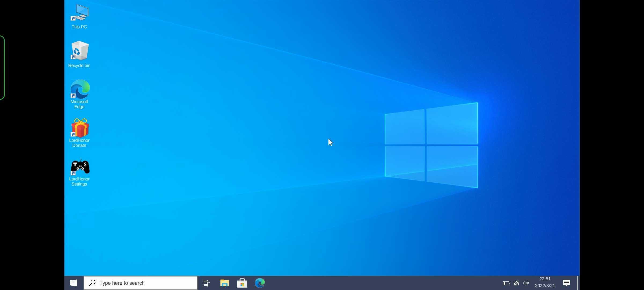Click the Show desktop strip at taskbar end
Screen dimensions: 644x290
click(x=578, y=283)
